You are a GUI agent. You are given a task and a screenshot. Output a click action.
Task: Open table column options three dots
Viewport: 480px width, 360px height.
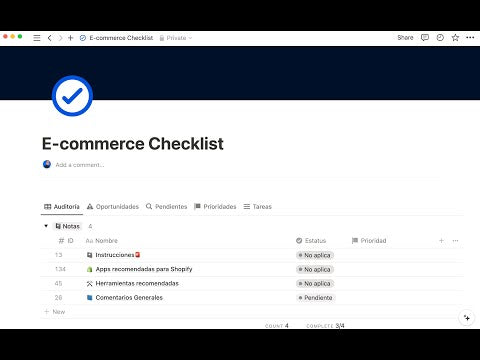tap(455, 240)
